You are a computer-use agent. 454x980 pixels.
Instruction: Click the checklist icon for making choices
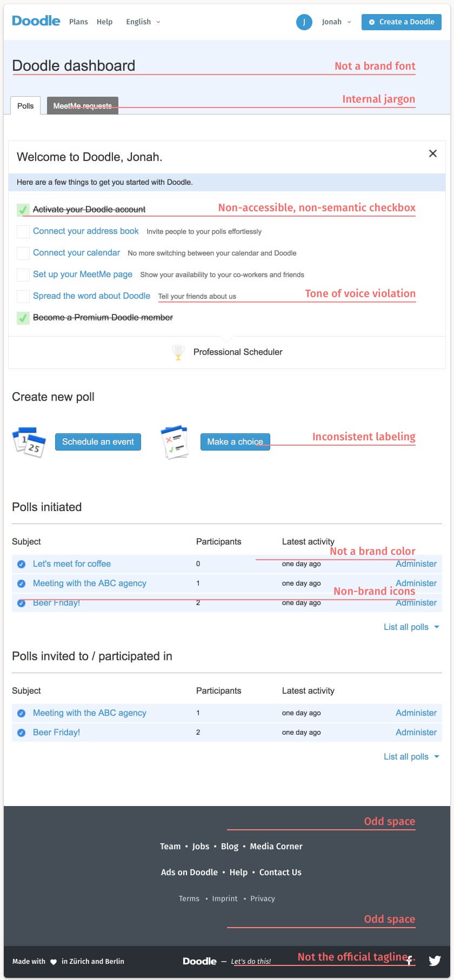[x=175, y=442]
